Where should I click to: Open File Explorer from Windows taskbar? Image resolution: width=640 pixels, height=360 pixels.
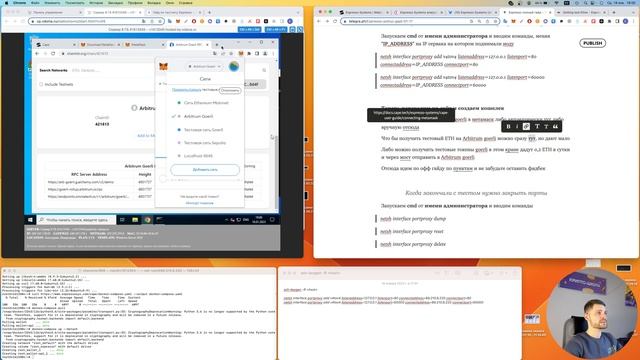(x=135, y=220)
